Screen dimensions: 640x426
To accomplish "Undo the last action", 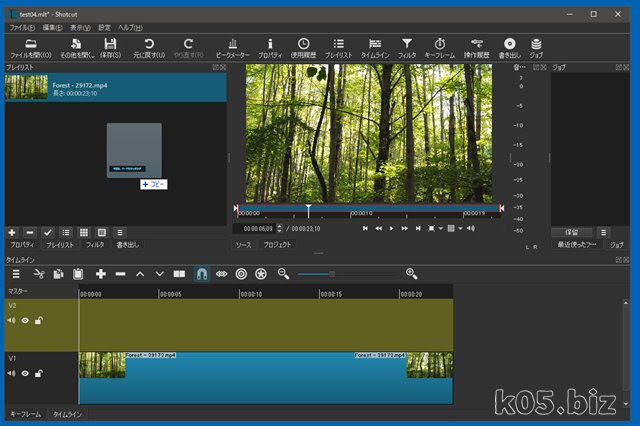I will pos(149,48).
